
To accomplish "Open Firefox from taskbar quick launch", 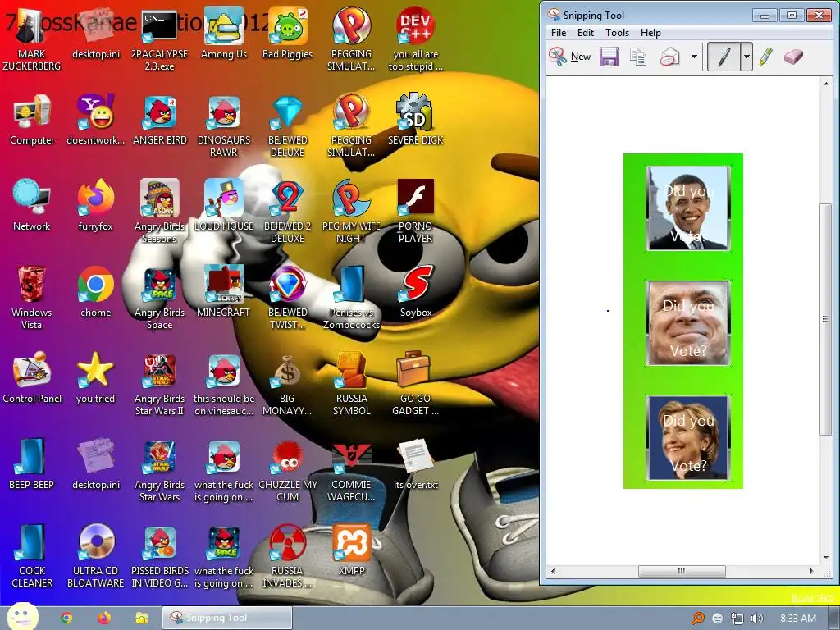I will [x=104, y=619].
